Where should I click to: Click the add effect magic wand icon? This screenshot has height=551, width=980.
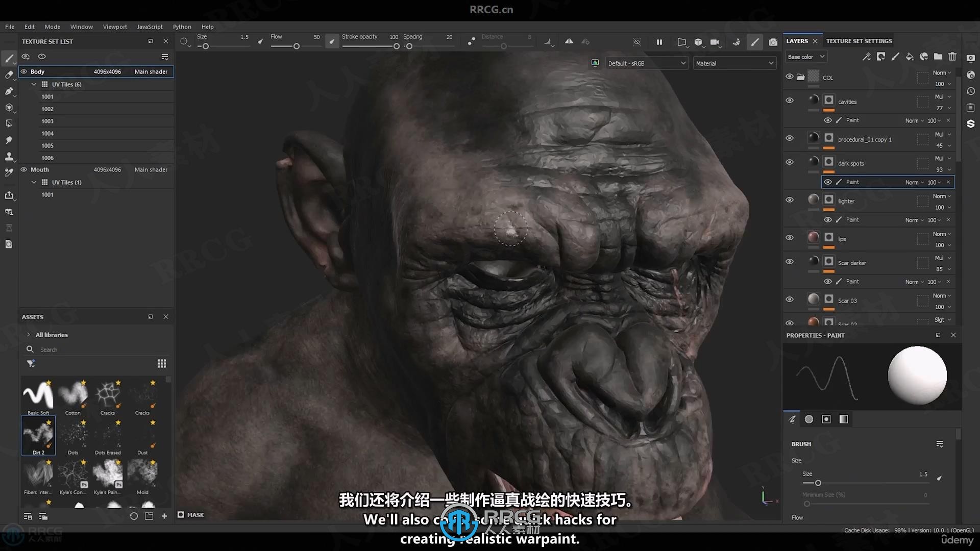(x=867, y=57)
